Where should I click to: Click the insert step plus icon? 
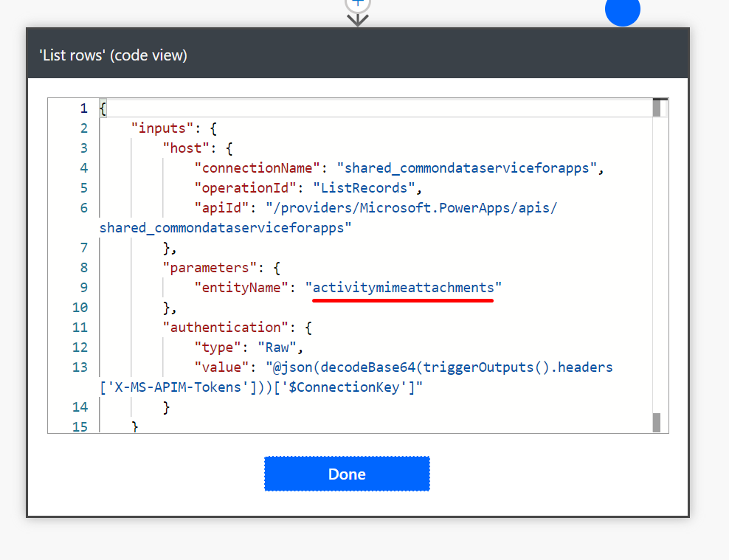tap(357, 4)
